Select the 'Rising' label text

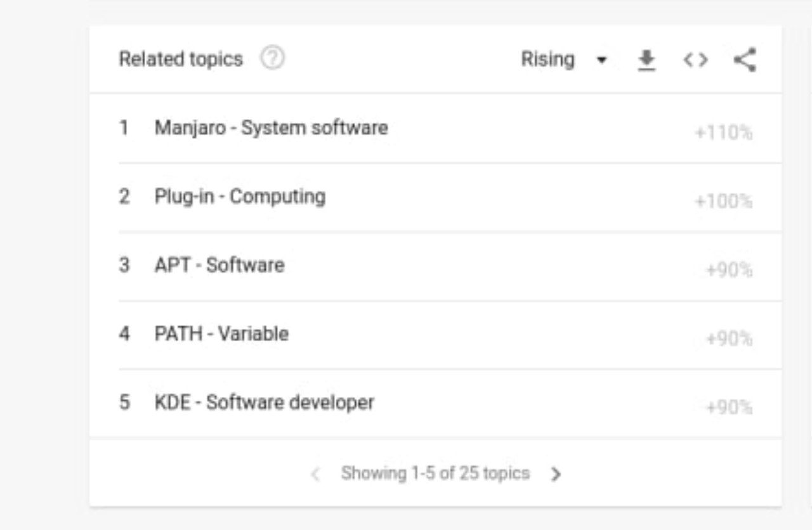point(547,60)
